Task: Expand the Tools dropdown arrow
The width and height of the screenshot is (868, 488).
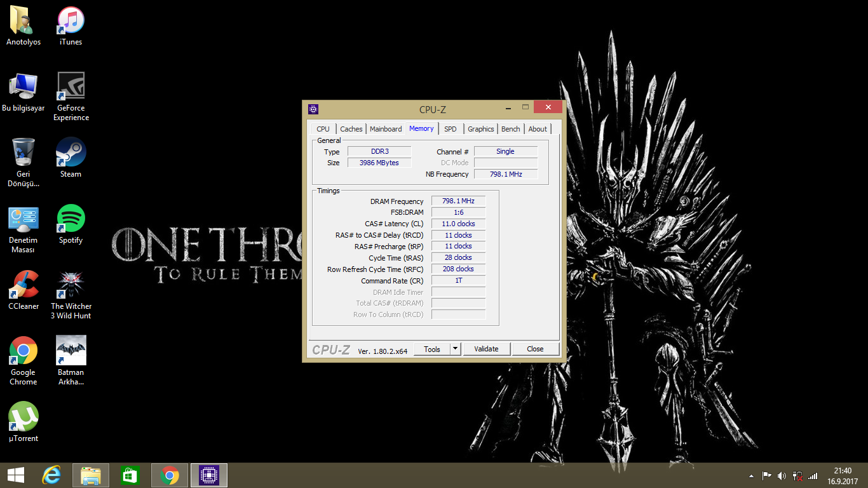Action: (455, 349)
